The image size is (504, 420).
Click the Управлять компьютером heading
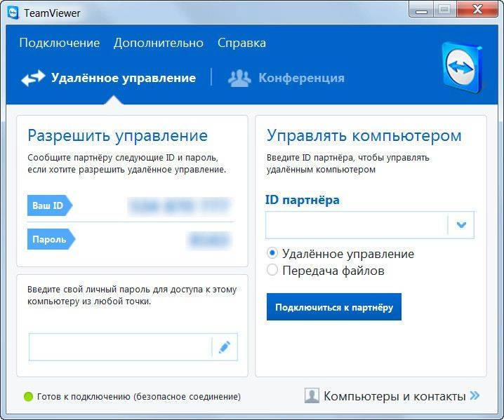tap(364, 136)
